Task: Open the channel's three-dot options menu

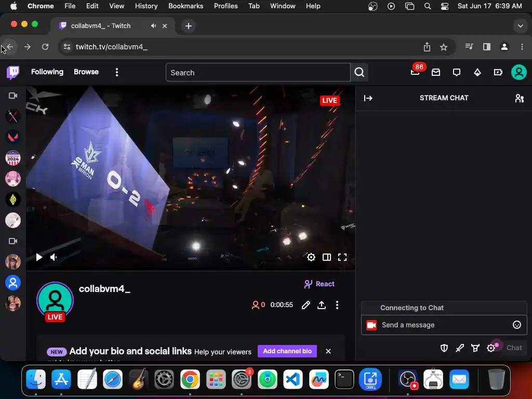Action: point(337,305)
